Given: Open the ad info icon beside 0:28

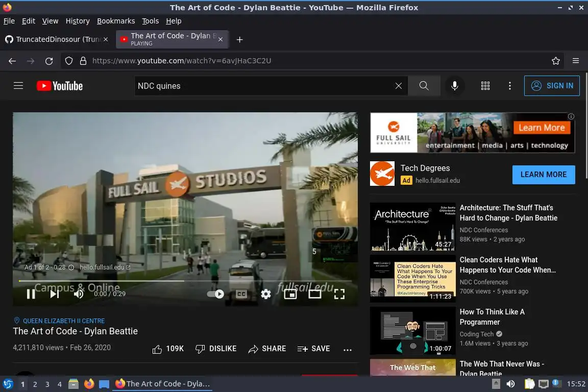Looking at the screenshot, I should point(71,267).
